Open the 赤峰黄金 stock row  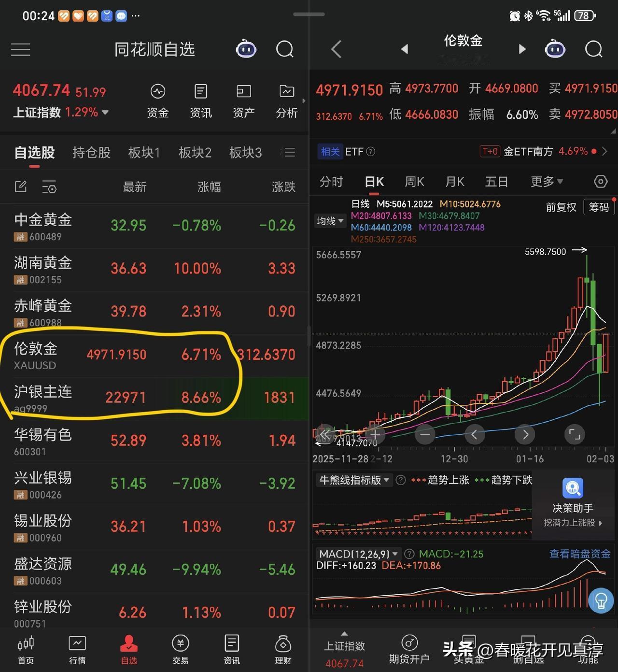tap(154, 313)
